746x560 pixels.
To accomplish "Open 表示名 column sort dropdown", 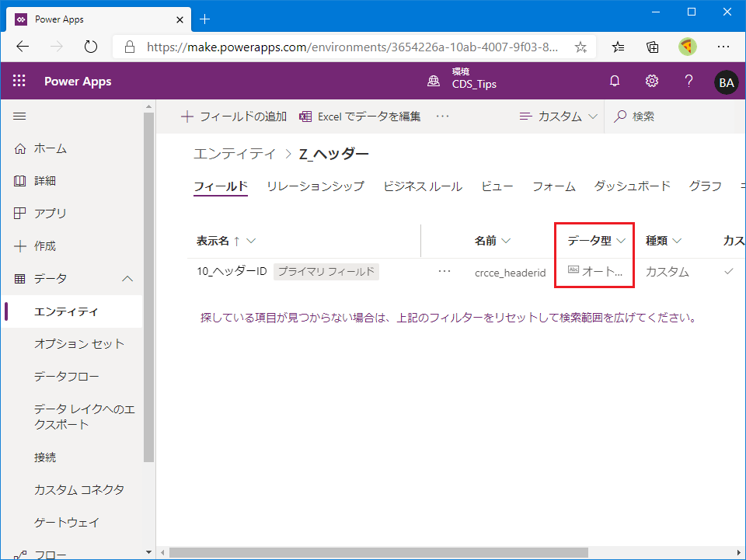I will tap(251, 241).
